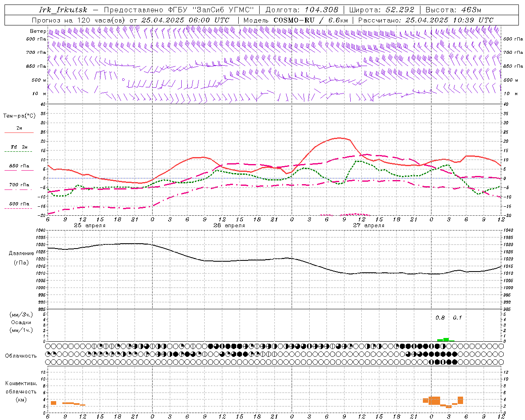Click the Td 2м dew point legend entry

pos(19,147)
